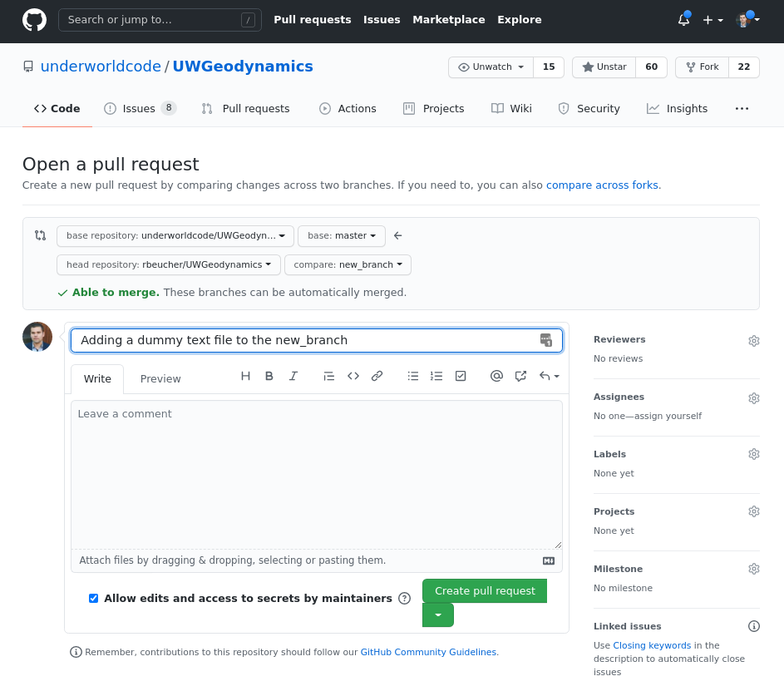Follow the compare across forks link

601,185
